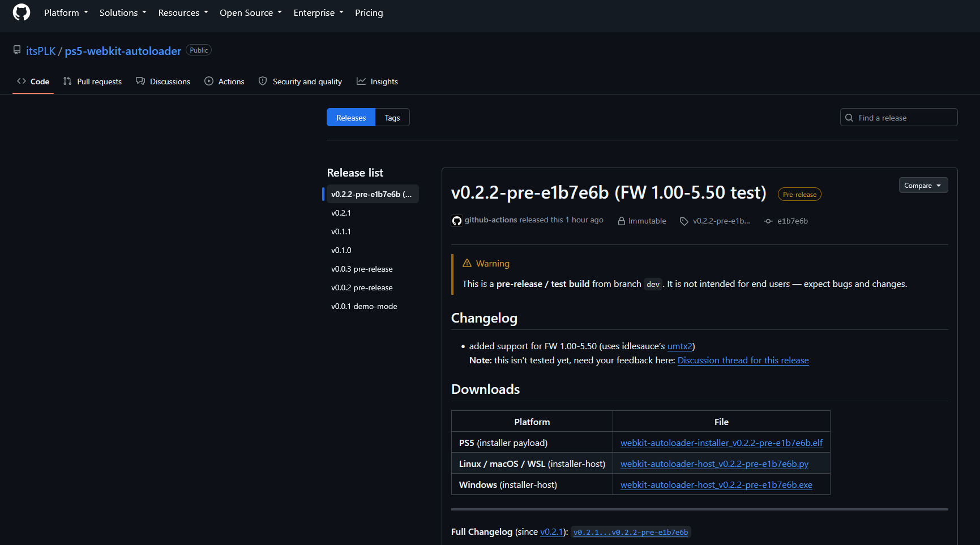Click the Public visibility badge
The height and width of the screenshot is (545, 980).
pos(199,50)
